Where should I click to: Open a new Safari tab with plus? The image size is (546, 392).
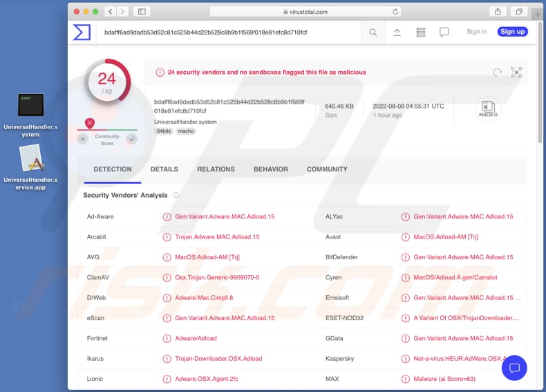(x=537, y=15)
